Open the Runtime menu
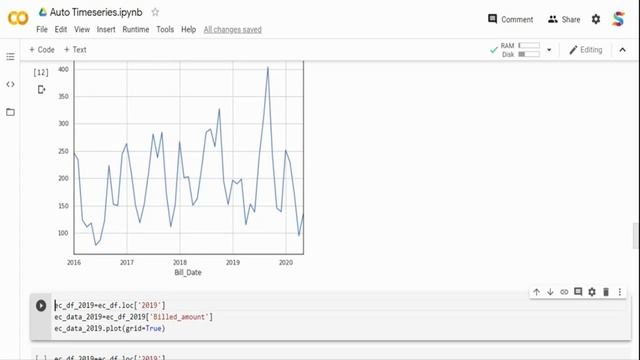Image resolution: width=640 pixels, height=360 pixels. tap(136, 29)
